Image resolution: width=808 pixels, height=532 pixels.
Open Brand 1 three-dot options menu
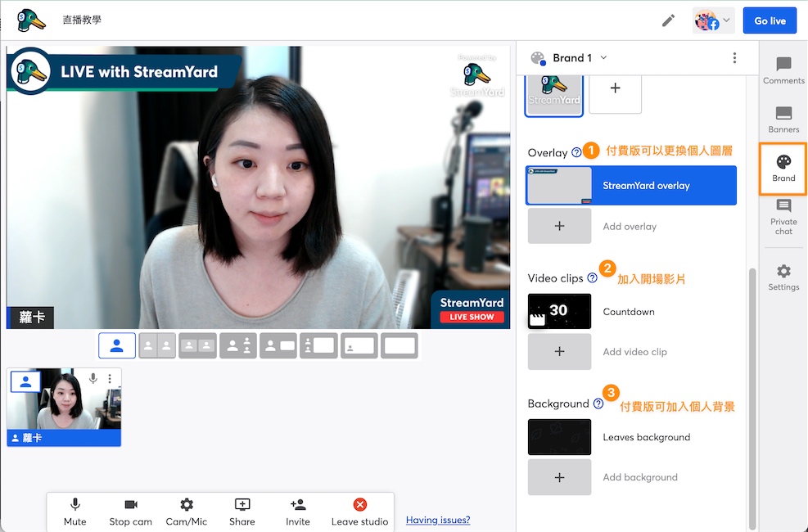(734, 57)
